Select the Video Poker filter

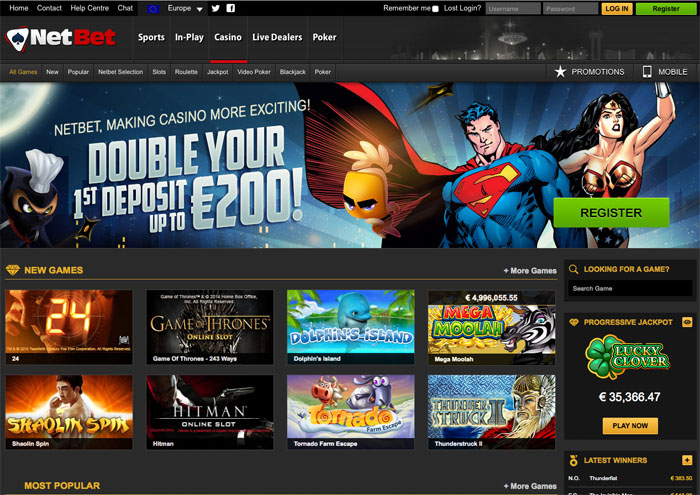tap(254, 72)
